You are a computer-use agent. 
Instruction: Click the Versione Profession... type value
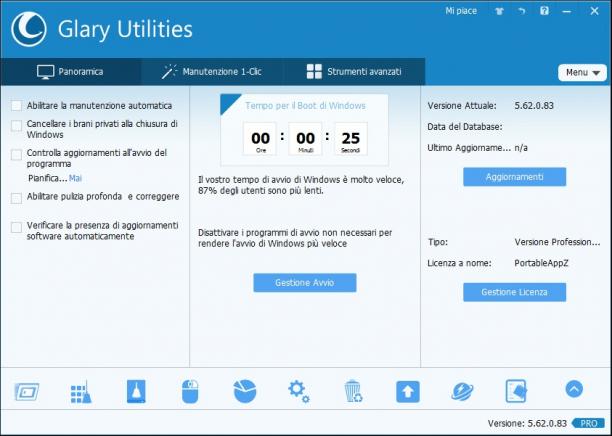557,242
